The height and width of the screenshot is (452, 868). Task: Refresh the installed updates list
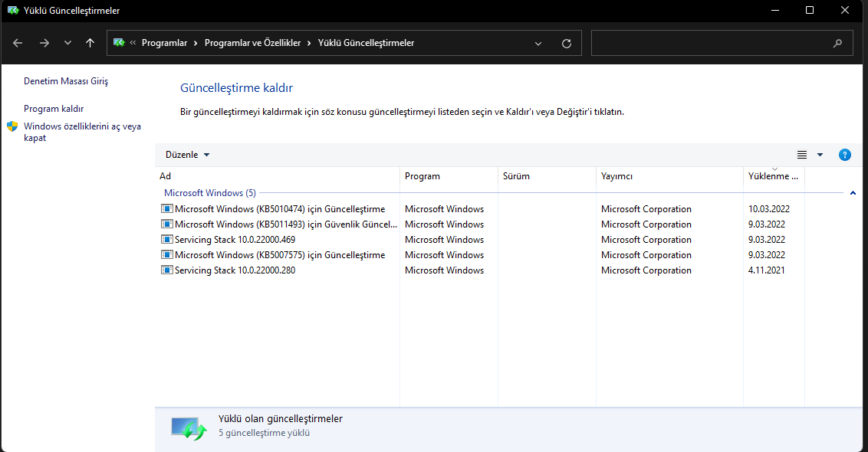click(x=567, y=43)
